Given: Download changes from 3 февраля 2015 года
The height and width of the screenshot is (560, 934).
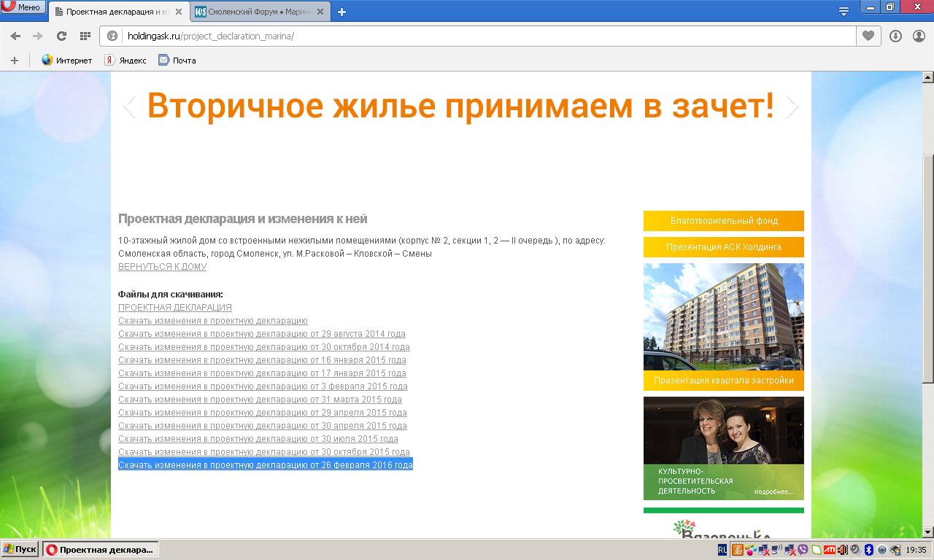Looking at the screenshot, I should pyautogui.click(x=263, y=386).
